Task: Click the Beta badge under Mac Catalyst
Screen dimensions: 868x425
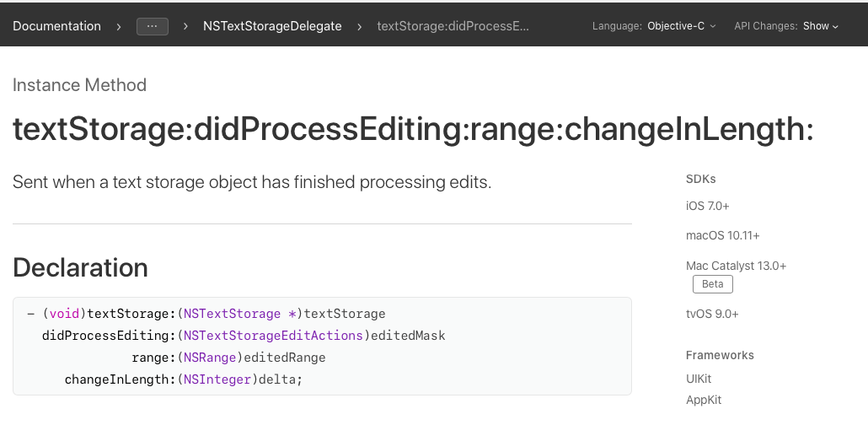Action: pyautogui.click(x=712, y=284)
